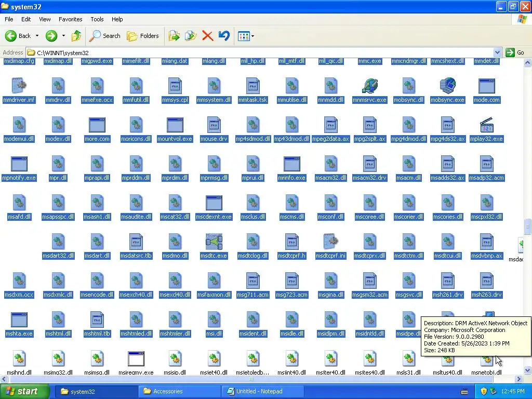Screen dimensions: 532x399
Task: Select the mountvol.exe icon
Action: [x=175, y=125]
